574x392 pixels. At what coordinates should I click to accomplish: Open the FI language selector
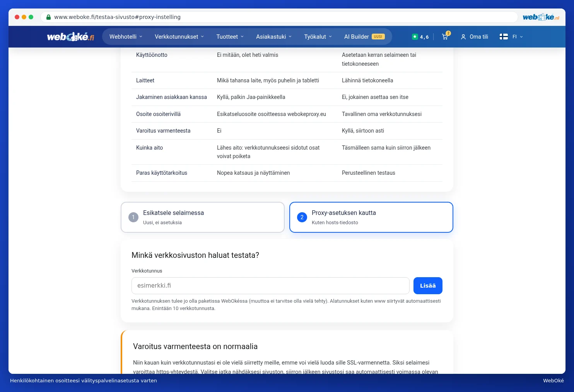point(518,37)
